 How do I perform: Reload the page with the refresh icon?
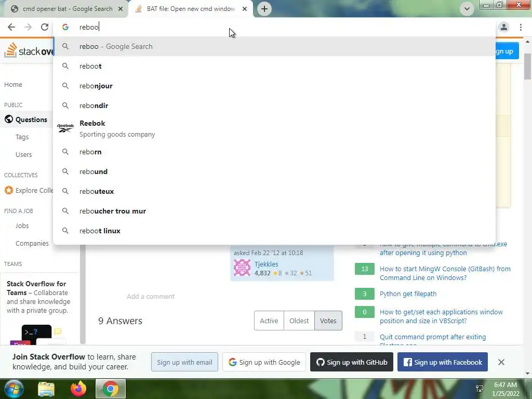click(x=45, y=27)
